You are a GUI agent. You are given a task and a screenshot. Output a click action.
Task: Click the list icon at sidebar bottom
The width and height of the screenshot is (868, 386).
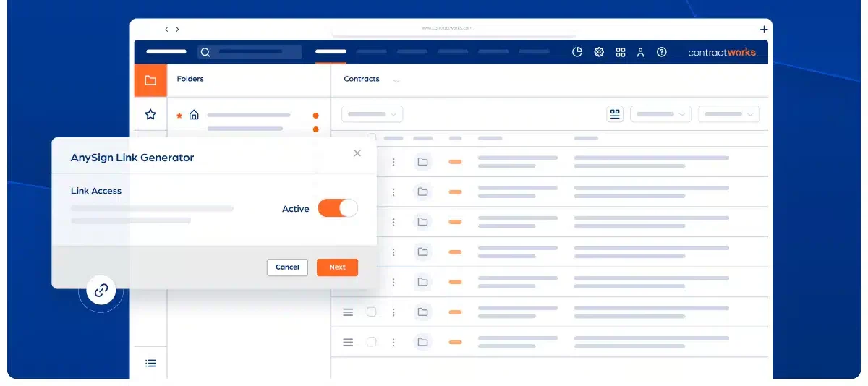click(150, 363)
